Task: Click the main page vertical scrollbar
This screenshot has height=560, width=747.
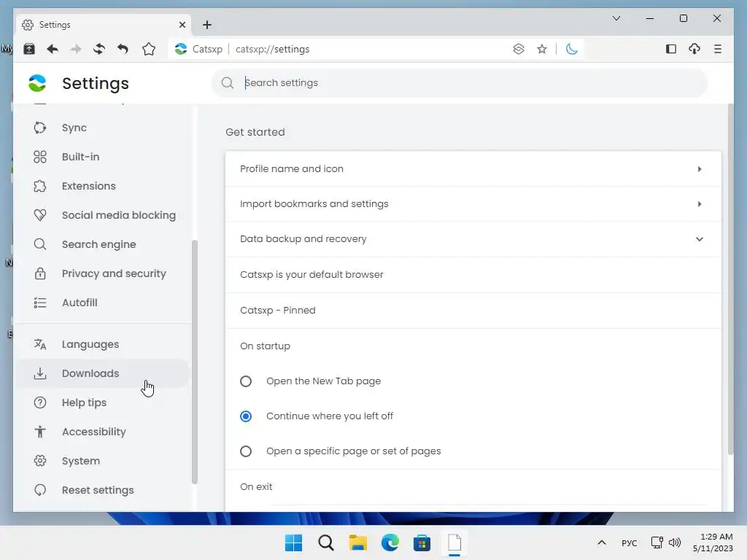Action: [731, 279]
